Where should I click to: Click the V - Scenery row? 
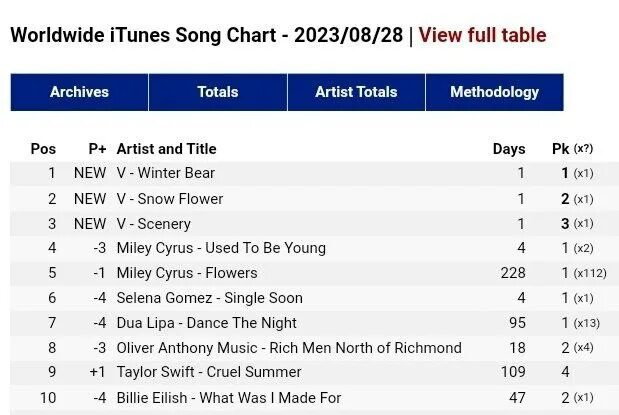click(153, 224)
